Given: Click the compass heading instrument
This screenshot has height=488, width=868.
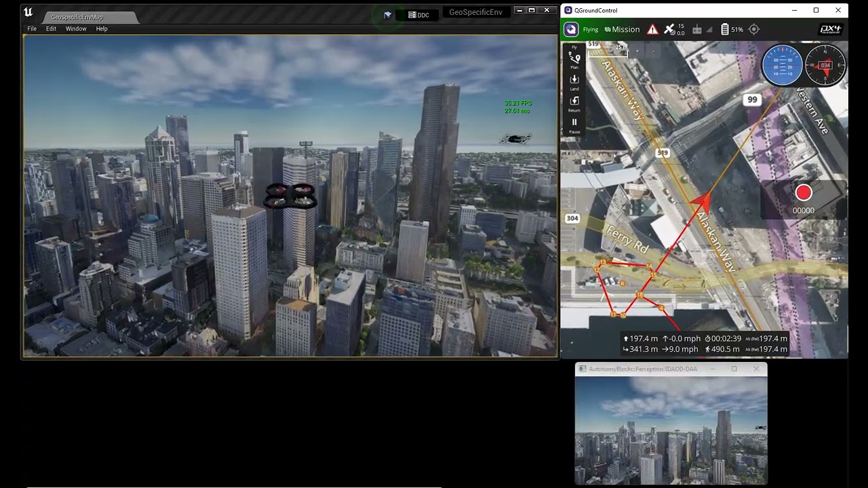Looking at the screenshot, I should click(x=825, y=65).
